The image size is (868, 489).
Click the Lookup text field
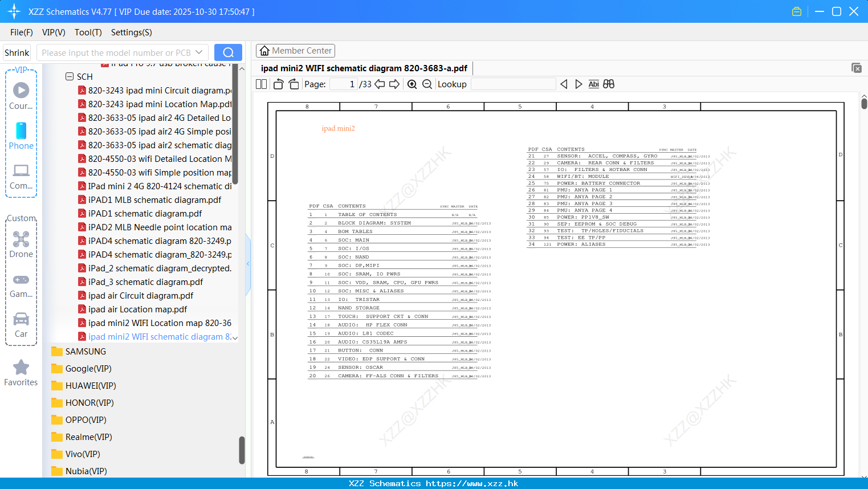click(x=513, y=84)
